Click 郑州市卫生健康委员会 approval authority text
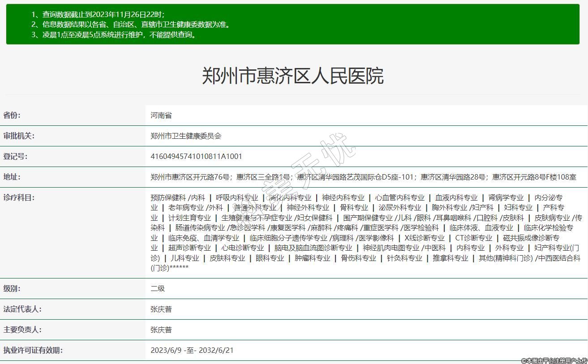 186,136
